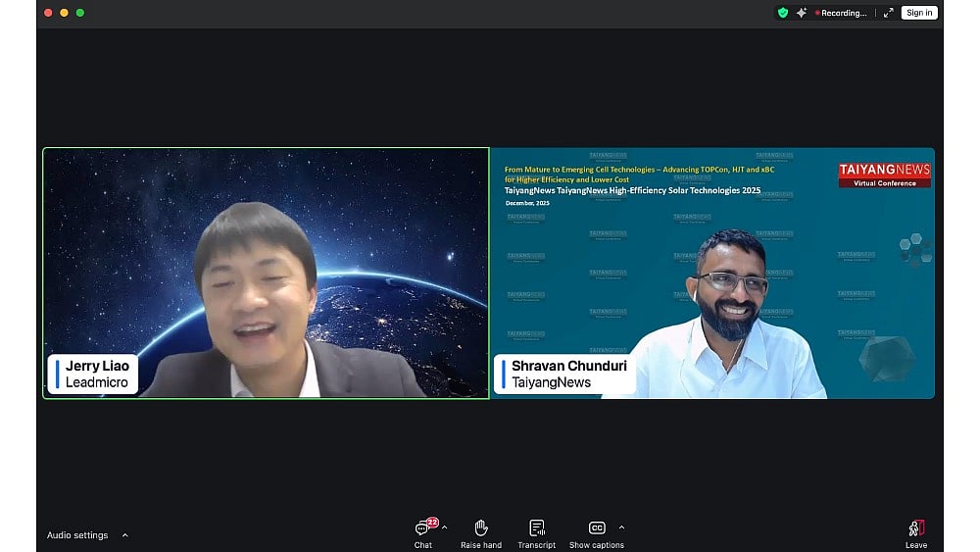Viewport: 980px width, 552px height.
Task: Expand the Audio settings chevron
Action: pos(125,535)
